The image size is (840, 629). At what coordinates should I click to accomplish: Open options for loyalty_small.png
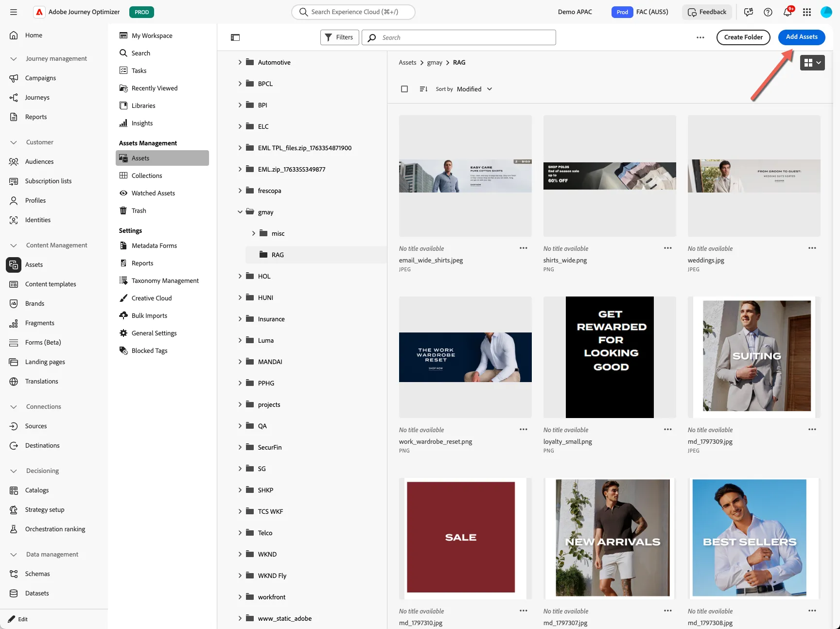click(668, 429)
